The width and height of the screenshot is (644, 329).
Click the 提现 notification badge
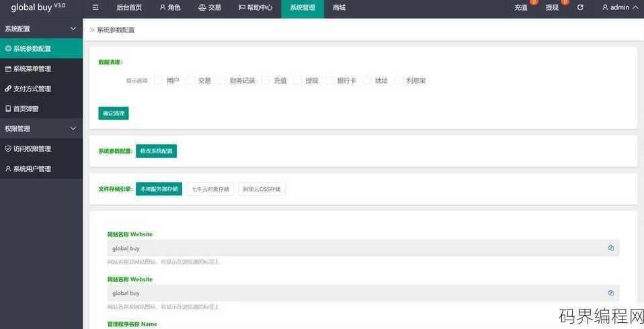(565, 1)
